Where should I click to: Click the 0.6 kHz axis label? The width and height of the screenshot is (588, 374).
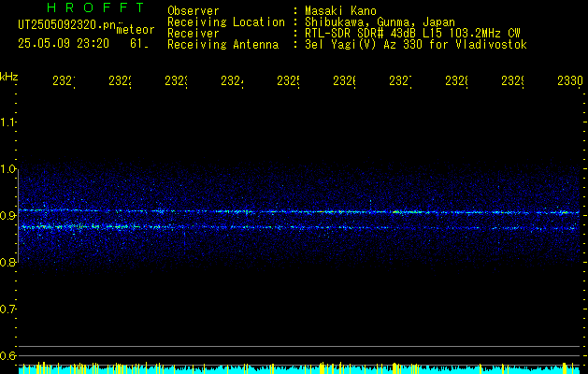(7, 355)
